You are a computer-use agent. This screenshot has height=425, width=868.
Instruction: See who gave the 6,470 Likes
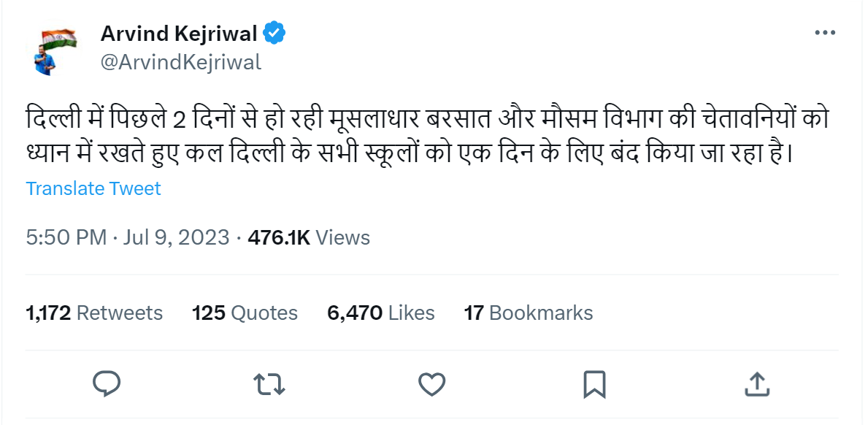(380, 313)
